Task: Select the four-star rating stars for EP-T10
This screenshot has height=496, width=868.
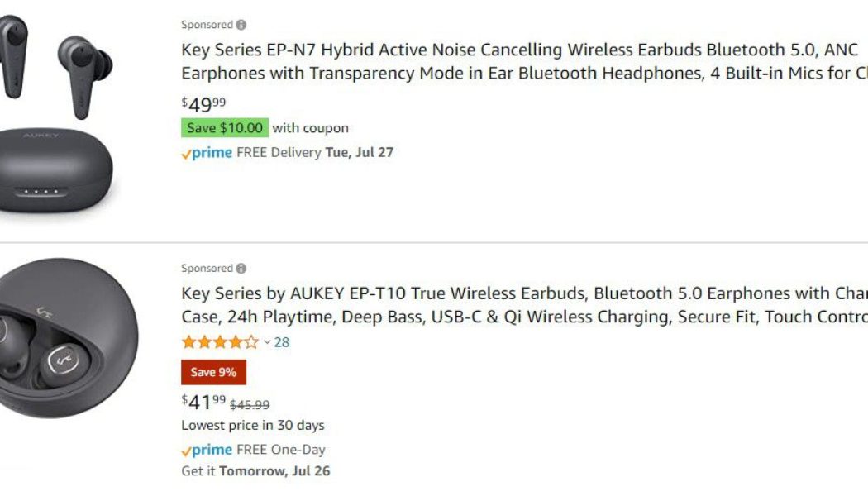Action: coord(219,341)
